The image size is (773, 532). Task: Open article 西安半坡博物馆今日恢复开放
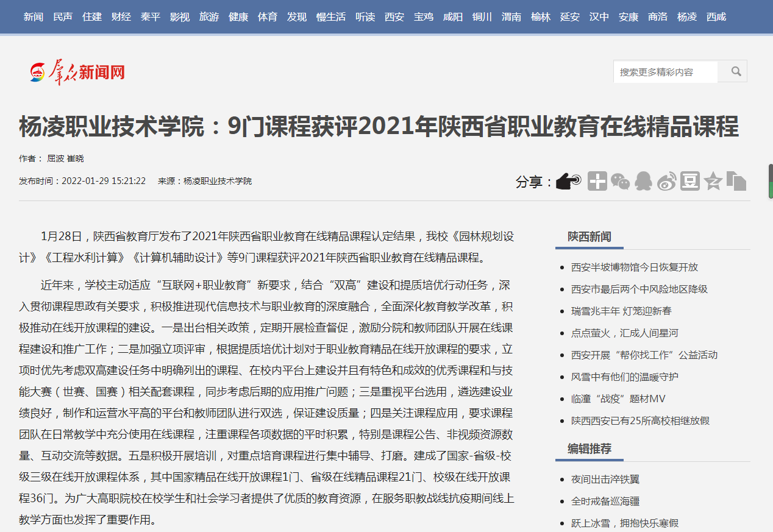[x=634, y=267]
